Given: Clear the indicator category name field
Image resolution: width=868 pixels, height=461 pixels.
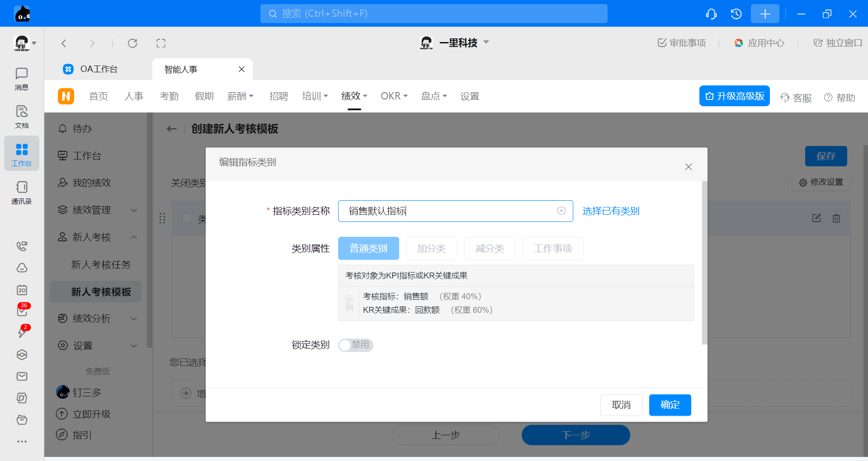Looking at the screenshot, I should point(561,211).
